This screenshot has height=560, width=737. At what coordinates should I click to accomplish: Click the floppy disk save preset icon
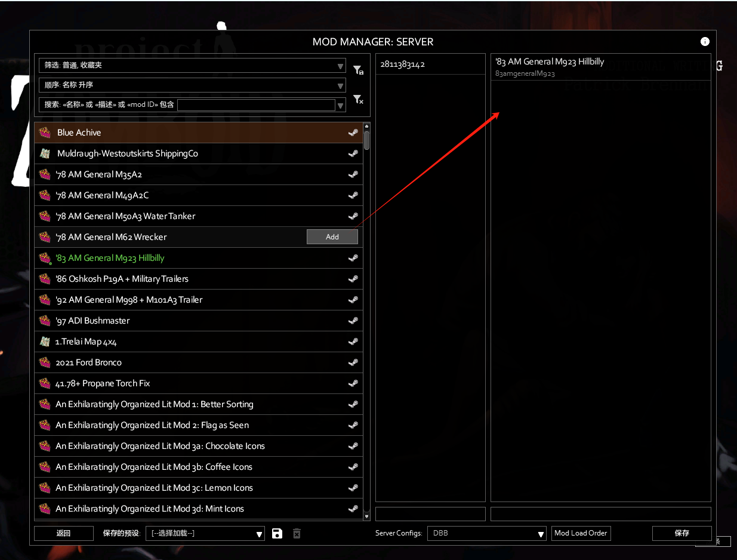(277, 533)
